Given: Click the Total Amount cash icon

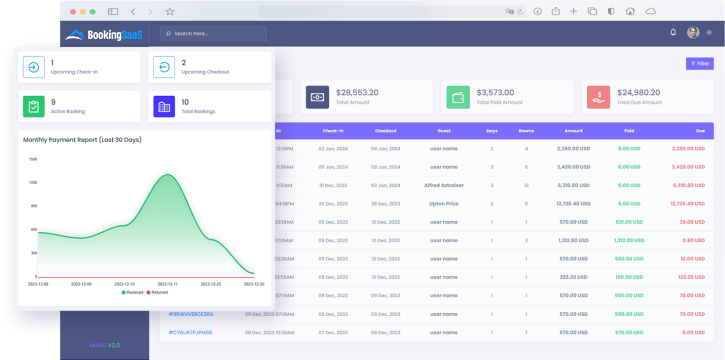Looking at the screenshot, I should coord(317,97).
